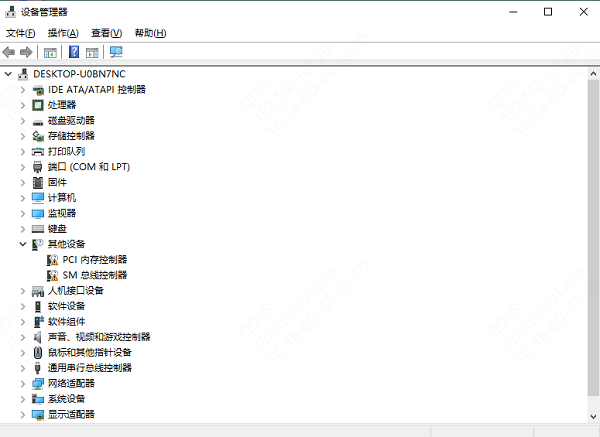Viewport: 600px width, 437px height.
Task: Click the 打印队列 printer icon
Action: pos(38,151)
